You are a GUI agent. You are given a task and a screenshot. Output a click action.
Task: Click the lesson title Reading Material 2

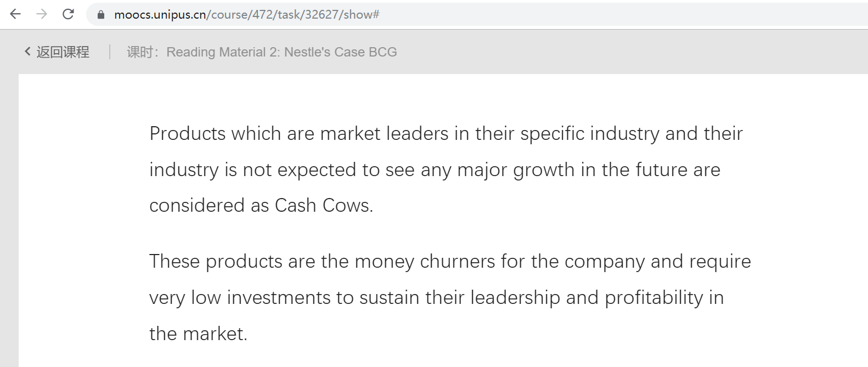[281, 52]
